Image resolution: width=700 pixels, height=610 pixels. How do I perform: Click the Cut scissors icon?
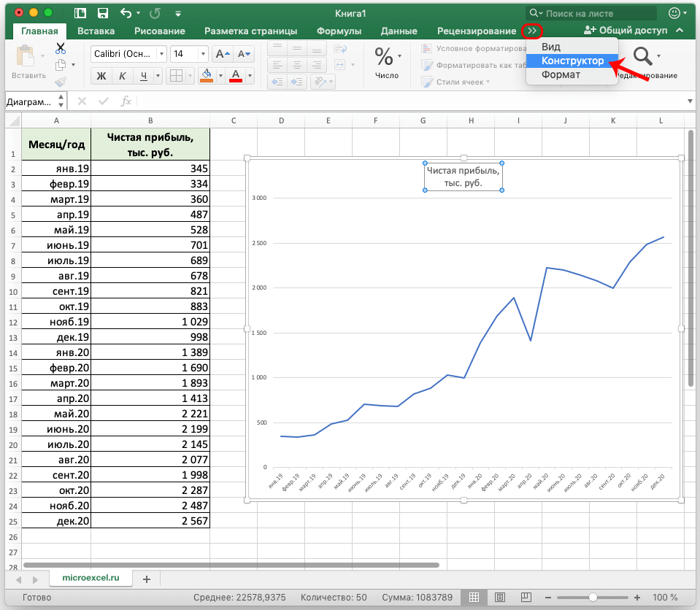61,48
